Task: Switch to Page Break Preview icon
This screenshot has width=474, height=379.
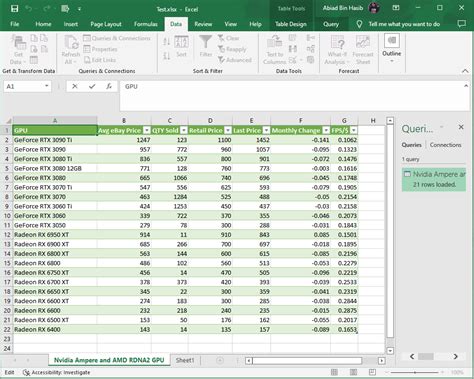Action: tap(372, 372)
